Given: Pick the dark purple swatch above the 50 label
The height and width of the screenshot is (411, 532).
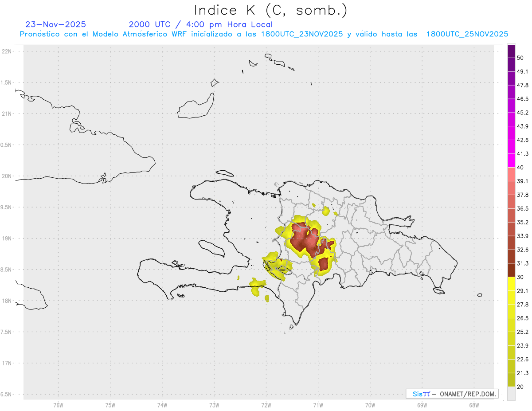Looking at the screenshot, I should click(x=511, y=51).
